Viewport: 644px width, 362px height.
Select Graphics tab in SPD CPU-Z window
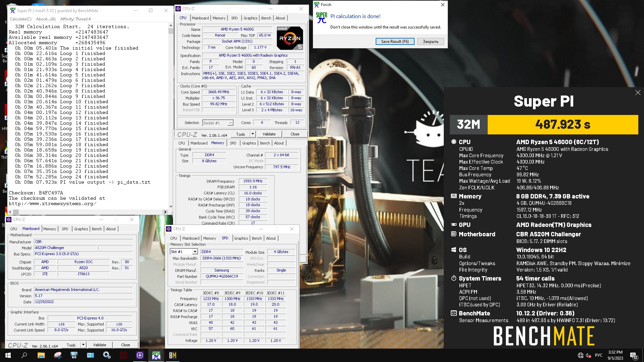[x=241, y=238]
